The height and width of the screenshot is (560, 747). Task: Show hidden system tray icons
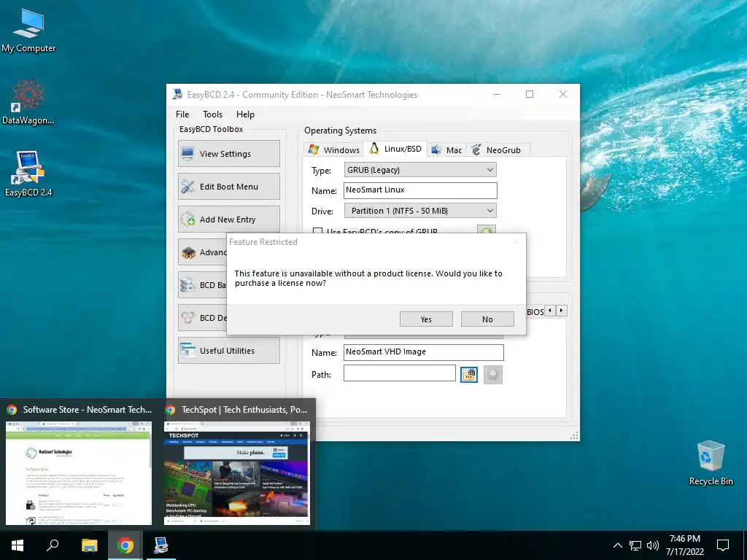[x=617, y=545]
